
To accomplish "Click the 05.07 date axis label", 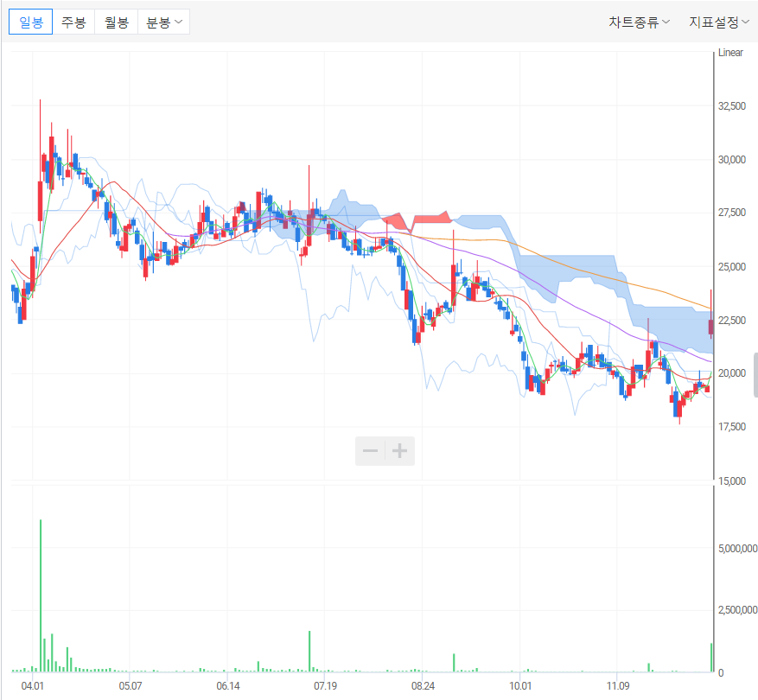I will coord(130,686).
